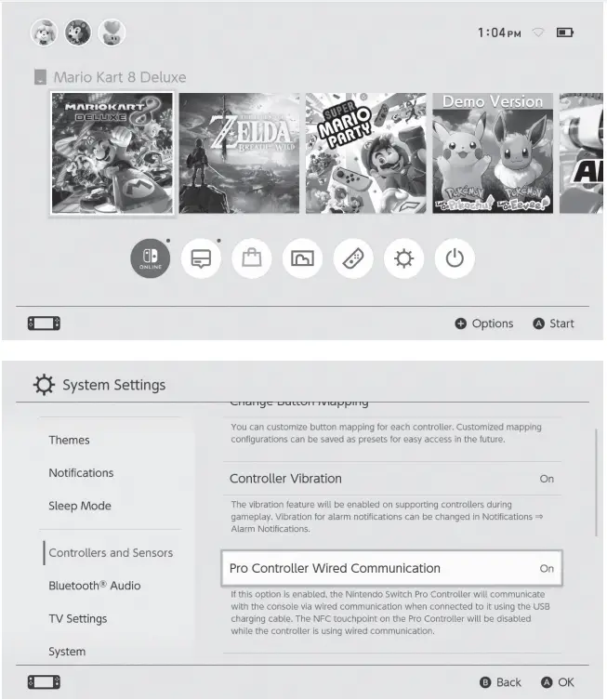The image size is (607, 700).
Task: Open the News icon
Action: point(201,258)
